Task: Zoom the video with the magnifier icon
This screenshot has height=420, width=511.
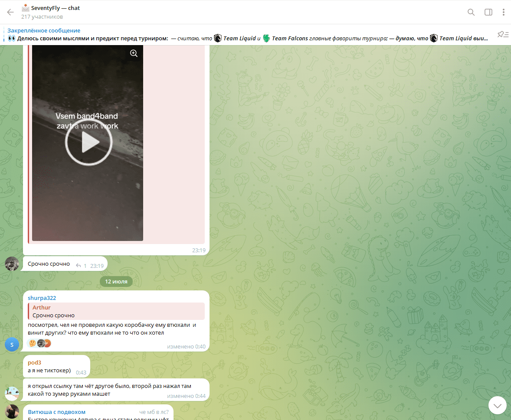Action: pos(134,53)
